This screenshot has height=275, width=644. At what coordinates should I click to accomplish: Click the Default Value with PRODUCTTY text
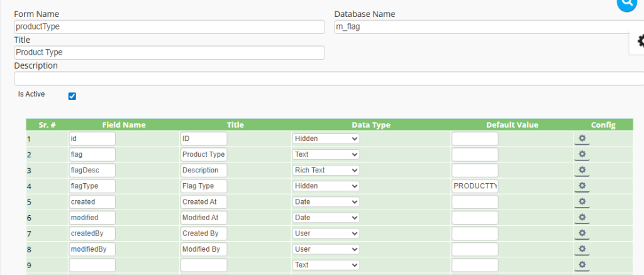[475, 186]
